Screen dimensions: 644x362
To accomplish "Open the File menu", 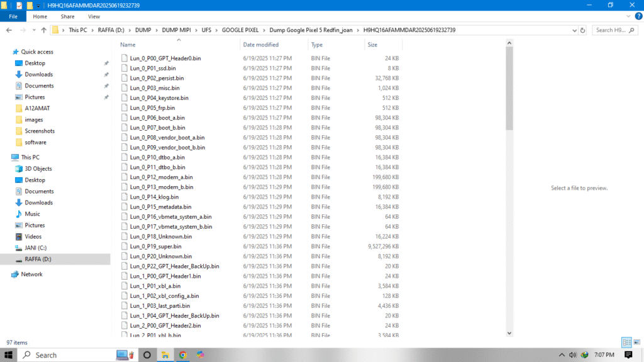I will 13,16.
